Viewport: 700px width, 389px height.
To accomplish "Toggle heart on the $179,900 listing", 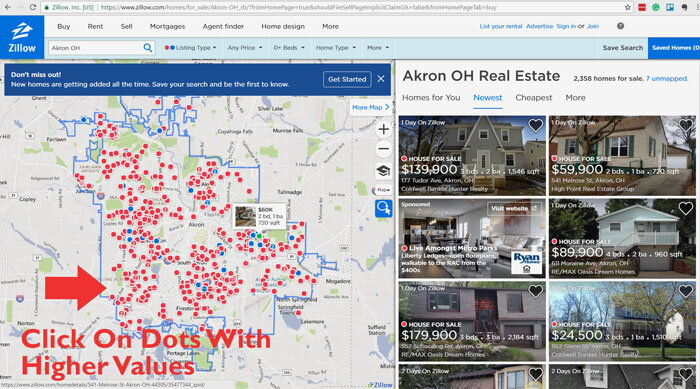I will coord(535,291).
